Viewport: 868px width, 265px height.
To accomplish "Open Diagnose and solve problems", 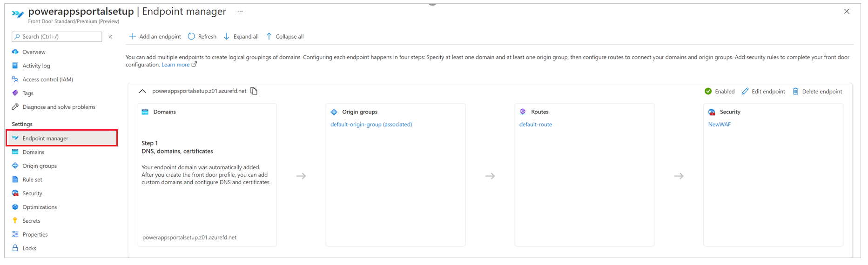I will [59, 107].
